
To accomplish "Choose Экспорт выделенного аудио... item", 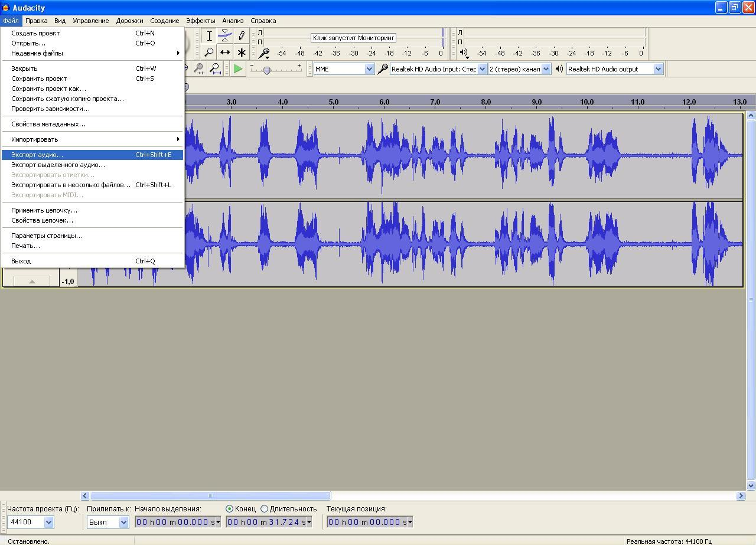I will tap(92, 165).
